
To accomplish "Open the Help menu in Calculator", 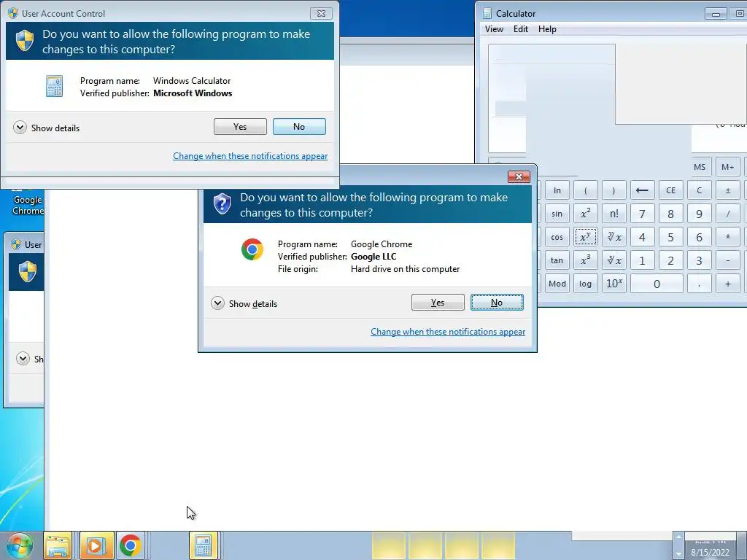I will 547,29.
